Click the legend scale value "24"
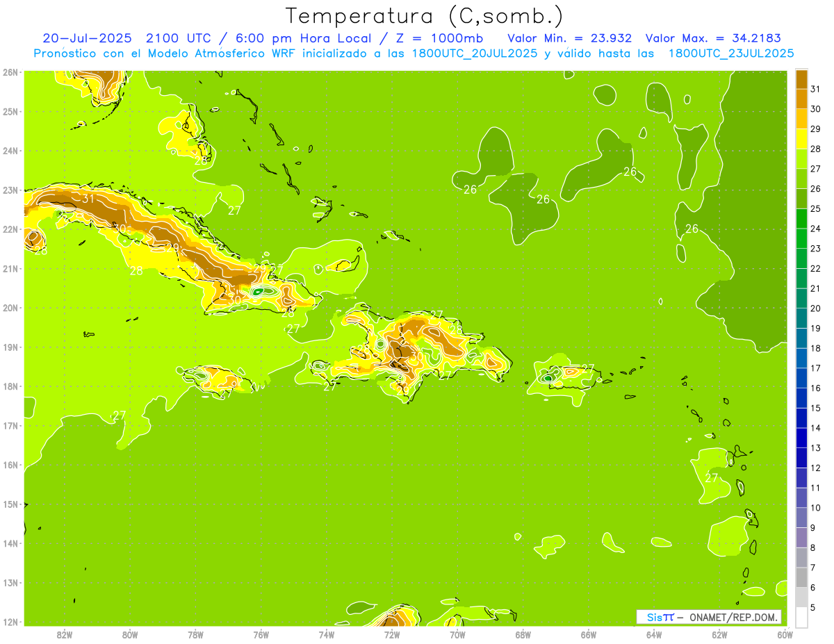Image resolution: width=834 pixels, height=644 pixels. [816, 229]
